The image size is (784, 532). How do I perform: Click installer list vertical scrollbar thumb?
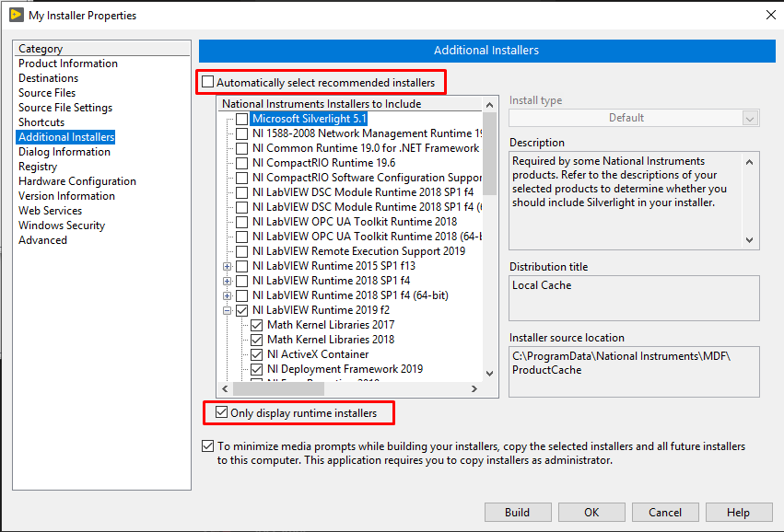[489, 154]
